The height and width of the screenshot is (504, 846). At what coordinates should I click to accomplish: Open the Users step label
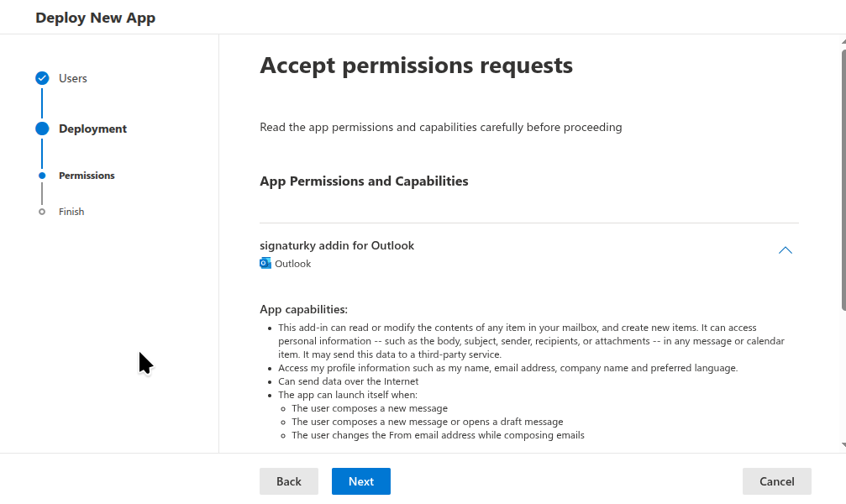click(73, 78)
